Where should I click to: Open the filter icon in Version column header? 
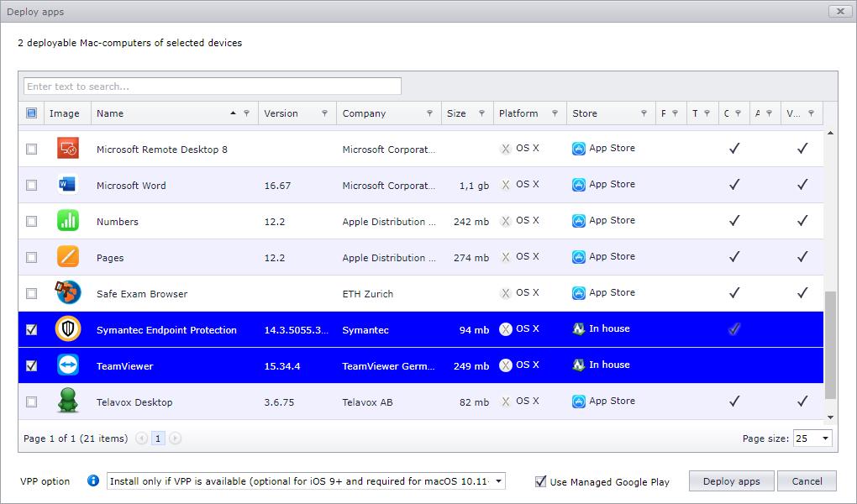324,113
